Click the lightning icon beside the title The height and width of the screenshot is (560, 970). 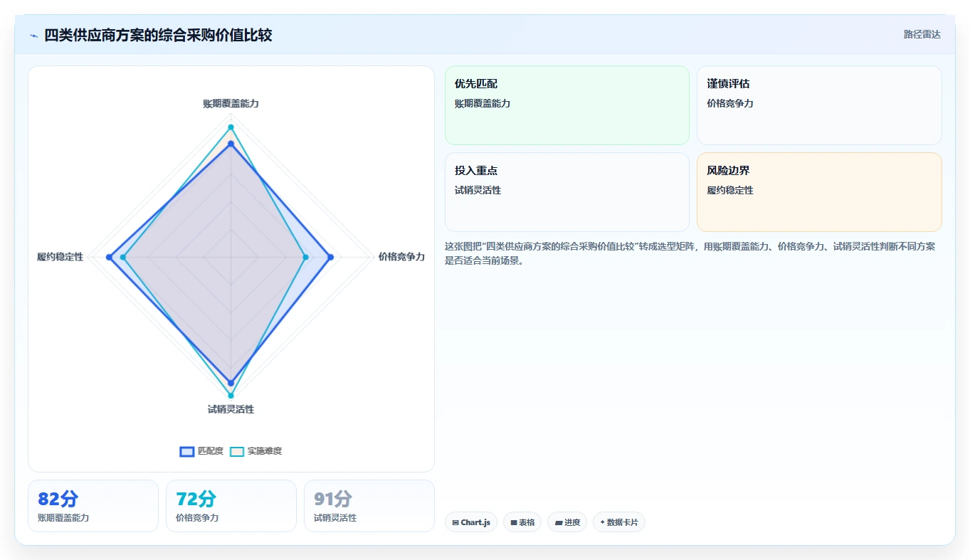point(33,36)
